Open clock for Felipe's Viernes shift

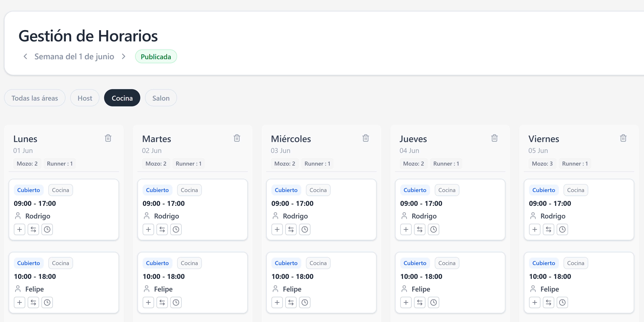tap(562, 302)
